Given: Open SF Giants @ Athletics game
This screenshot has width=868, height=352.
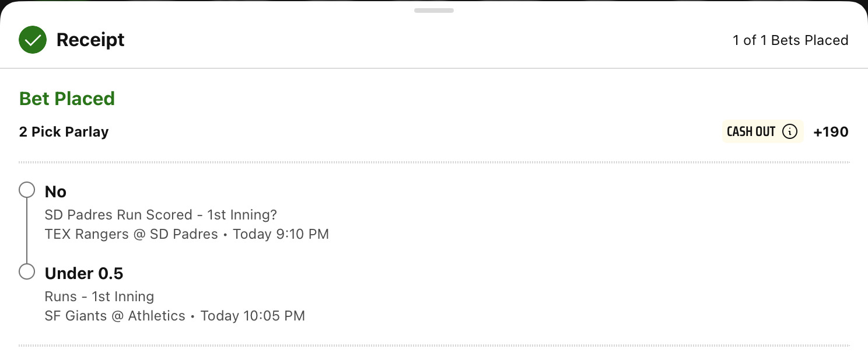Looking at the screenshot, I should 115,316.
